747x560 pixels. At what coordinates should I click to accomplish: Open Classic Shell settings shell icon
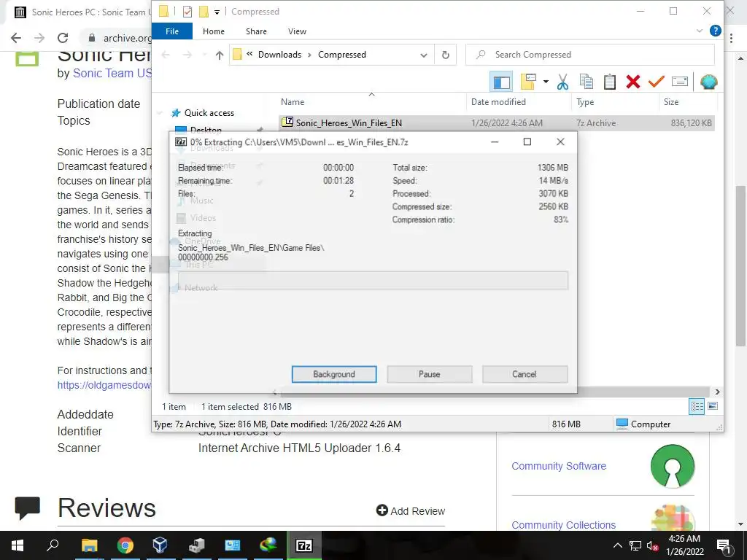pos(709,82)
